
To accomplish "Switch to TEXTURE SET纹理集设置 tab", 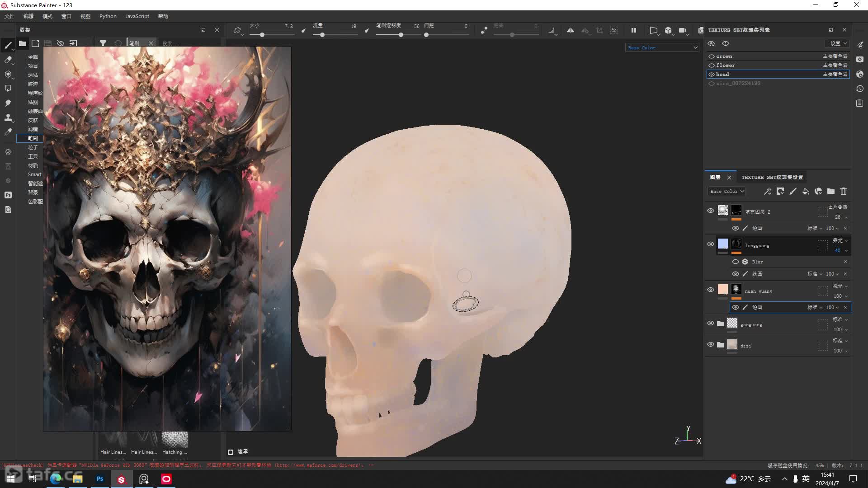I will pos(772,177).
